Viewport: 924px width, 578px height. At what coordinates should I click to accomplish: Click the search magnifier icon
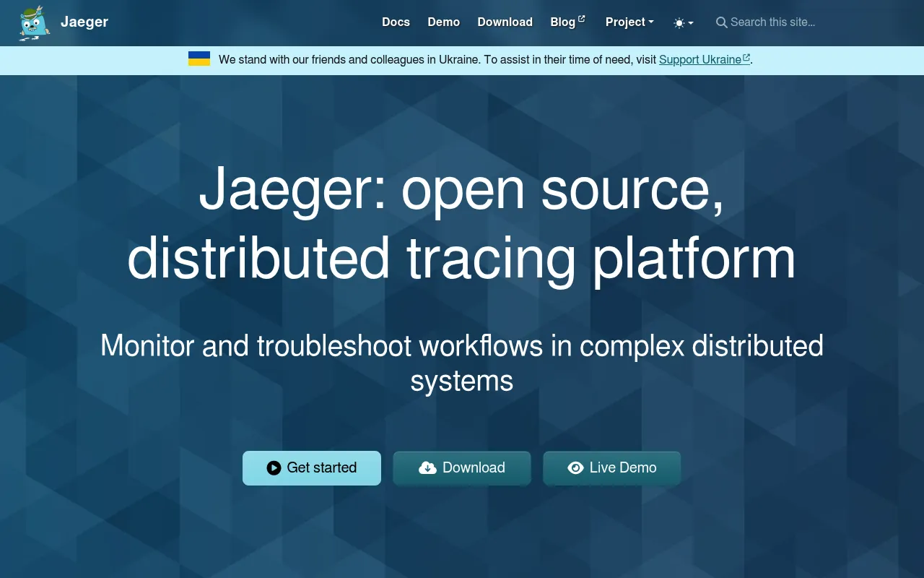(x=721, y=22)
